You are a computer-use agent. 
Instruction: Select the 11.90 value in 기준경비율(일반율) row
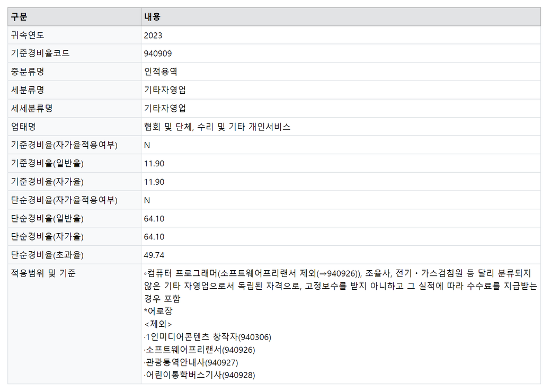point(154,164)
